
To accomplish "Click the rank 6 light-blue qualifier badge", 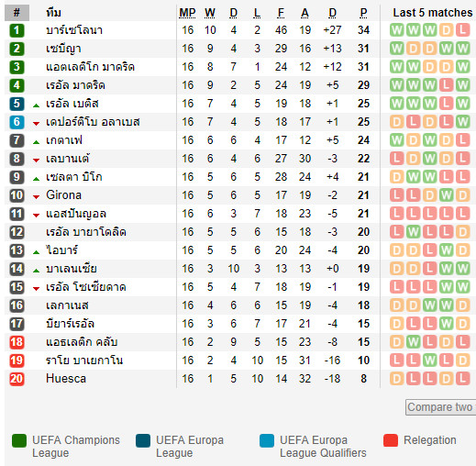I will 17,122.
